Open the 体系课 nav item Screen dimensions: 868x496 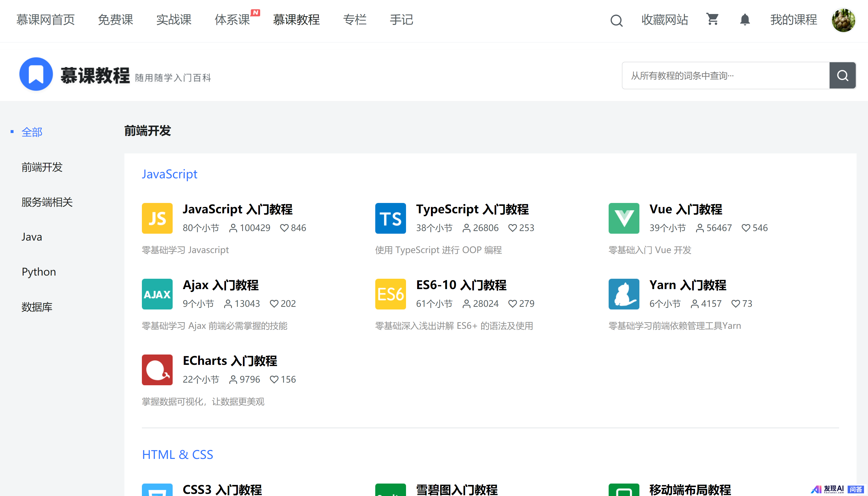tap(232, 20)
